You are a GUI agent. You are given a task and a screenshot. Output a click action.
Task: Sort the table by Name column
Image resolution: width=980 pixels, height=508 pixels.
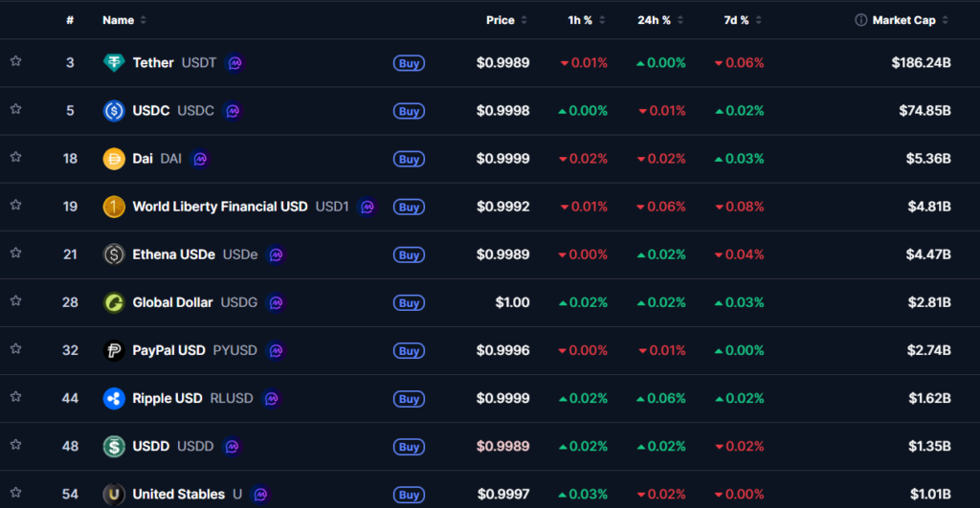(124, 20)
